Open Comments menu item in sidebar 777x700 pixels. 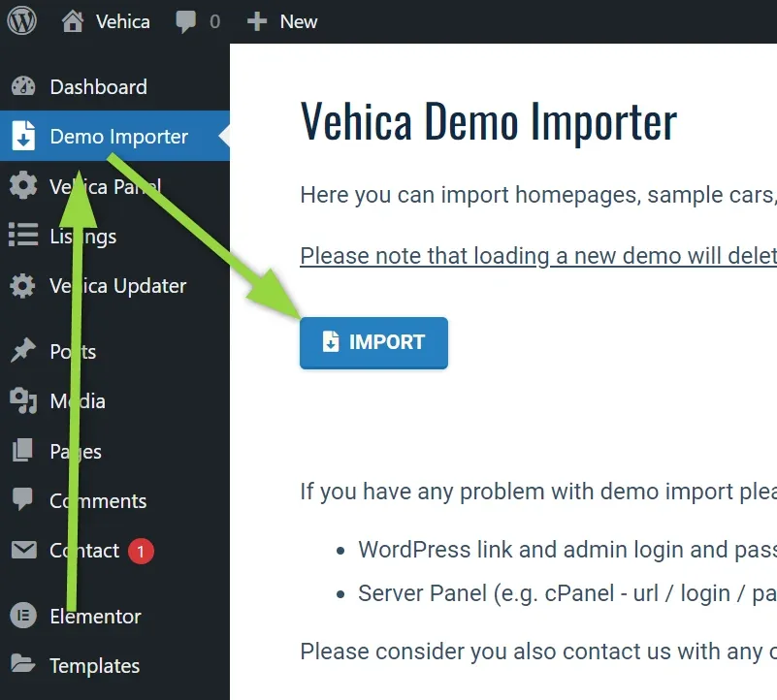click(98, 501)
